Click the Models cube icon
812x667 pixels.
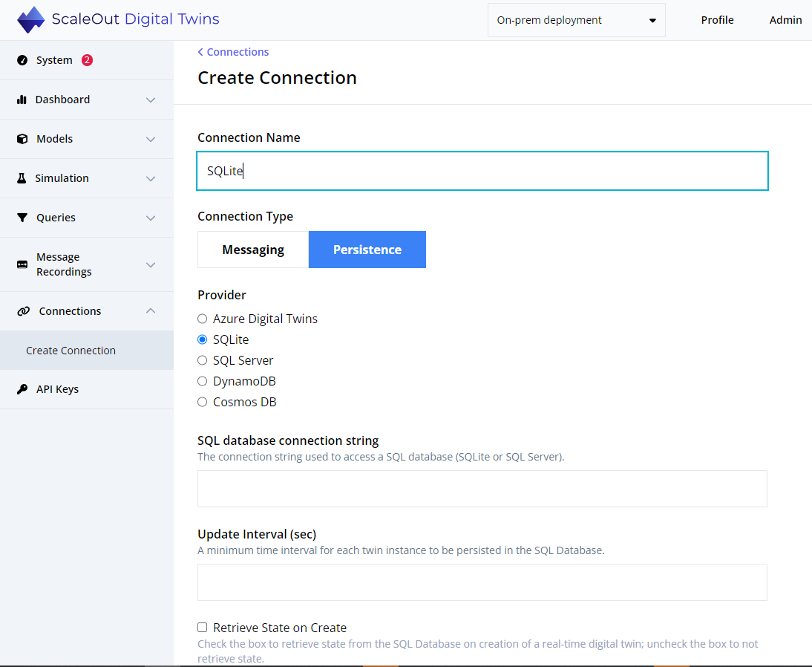tap(22, 139)
